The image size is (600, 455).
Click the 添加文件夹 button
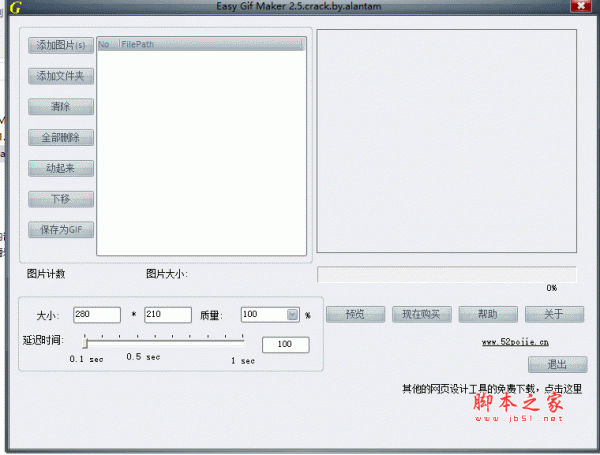tap(61, 76)
